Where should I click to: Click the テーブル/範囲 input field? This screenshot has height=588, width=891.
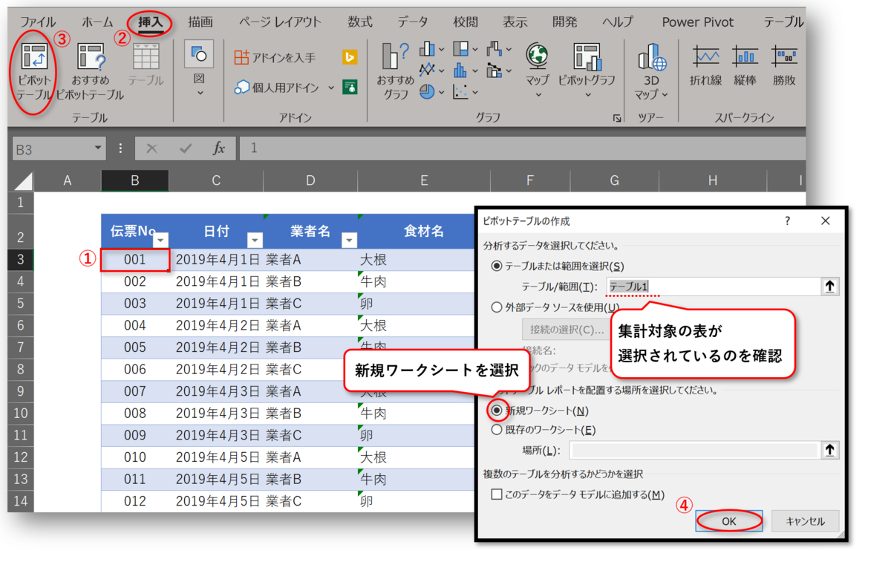(705, 285)
